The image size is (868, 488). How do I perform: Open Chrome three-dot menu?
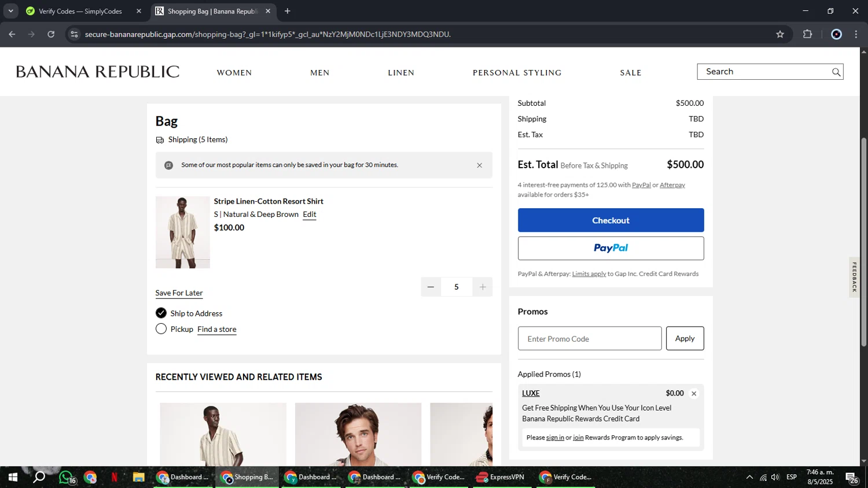[856, 34]
